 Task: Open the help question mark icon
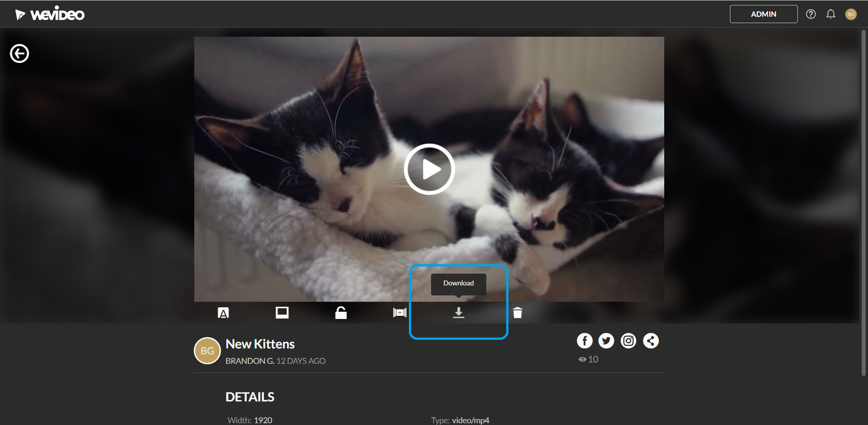[810, 14]
